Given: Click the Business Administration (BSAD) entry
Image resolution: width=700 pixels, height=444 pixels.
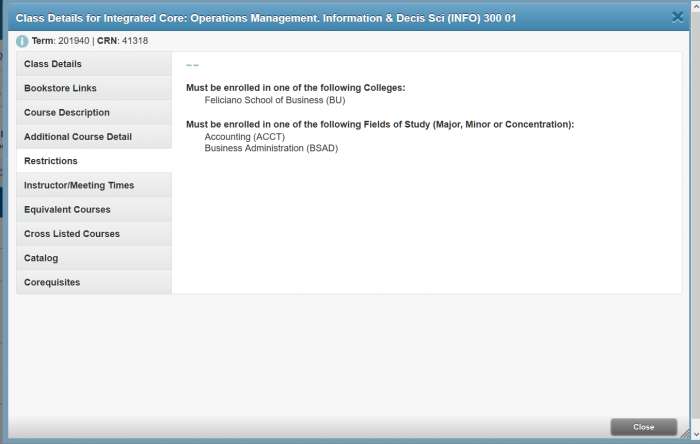Looking at the screenshot, I should [x=271, y=148].
